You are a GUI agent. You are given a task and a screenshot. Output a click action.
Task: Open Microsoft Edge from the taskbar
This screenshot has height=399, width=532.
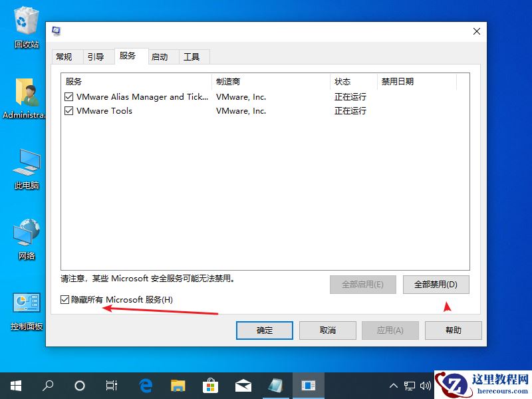click(145, 385)
